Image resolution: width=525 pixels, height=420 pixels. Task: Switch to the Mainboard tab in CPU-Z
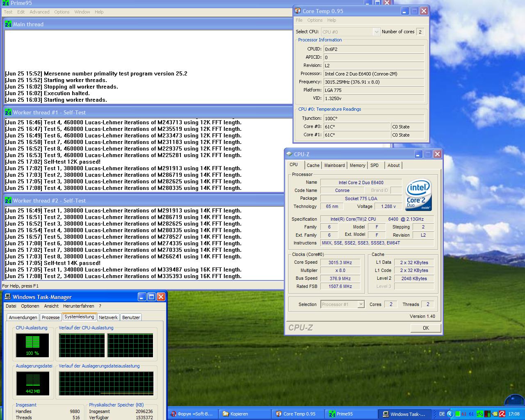(335, 165)
